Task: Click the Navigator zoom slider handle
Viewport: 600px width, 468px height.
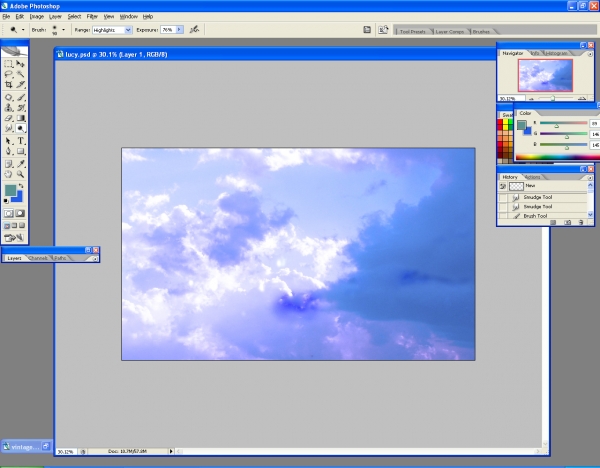Action: pyautogui.click(x=553, y=98)
